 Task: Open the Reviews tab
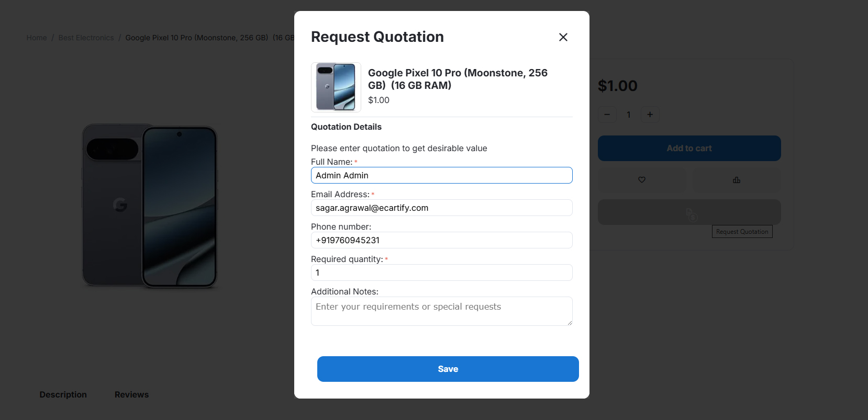[x=131, y=395]
